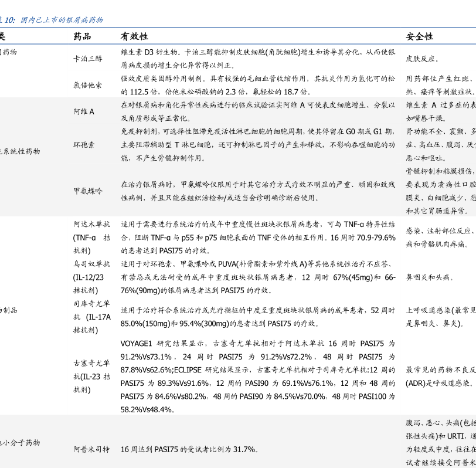Click the drug name "环孢素"

tap(84, 144)
